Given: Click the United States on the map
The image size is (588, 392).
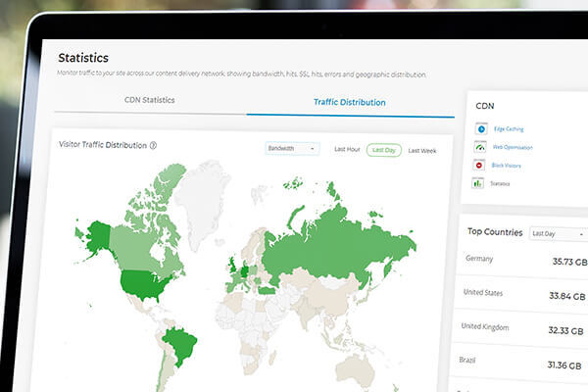Looking at the screenshot, I should pyautogui.click(x=140, y=283).
